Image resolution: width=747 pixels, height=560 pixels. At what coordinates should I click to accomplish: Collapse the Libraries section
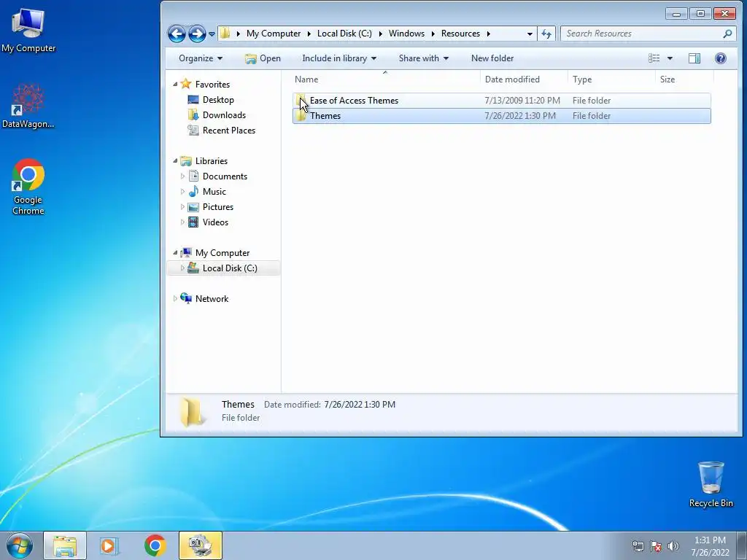[x=175, y=161]
